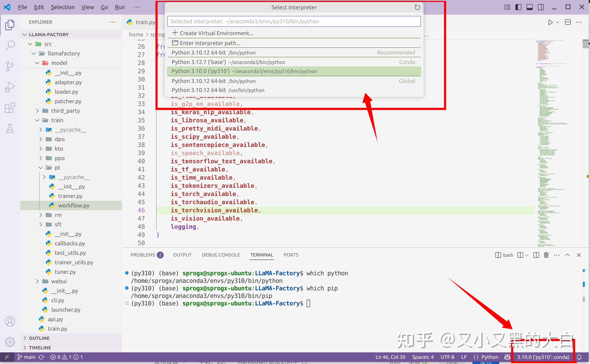This screenshot has height=364, width=590.
Task: Open the Testing flask view
Action: coord(10,128)
